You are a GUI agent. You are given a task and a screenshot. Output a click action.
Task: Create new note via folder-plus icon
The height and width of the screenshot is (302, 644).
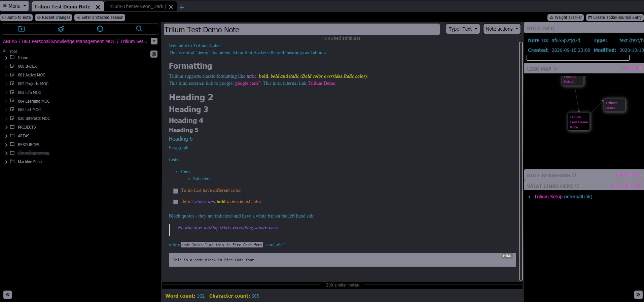tap(22, 29)
